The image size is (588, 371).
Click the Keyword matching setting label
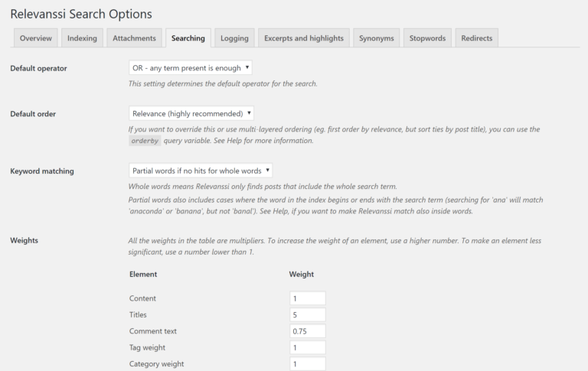point(42,171)
